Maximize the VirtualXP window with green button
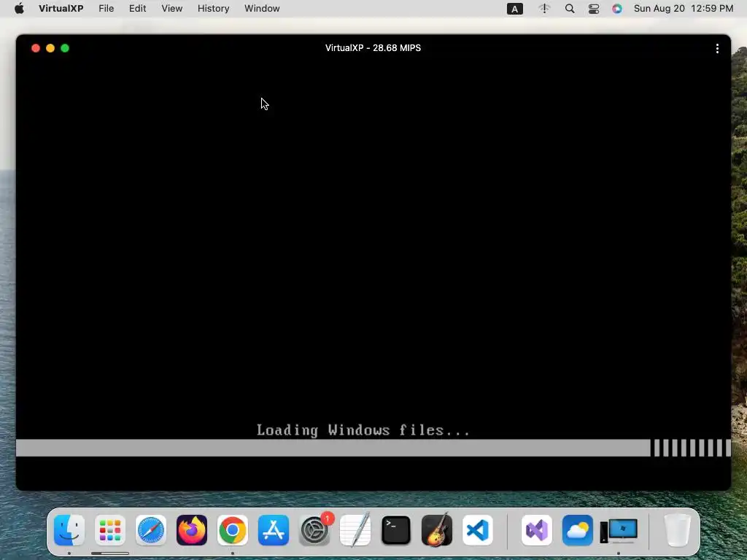Image resolution: width=747 pixels, height=560 pixels. click(x=65, y=48)
